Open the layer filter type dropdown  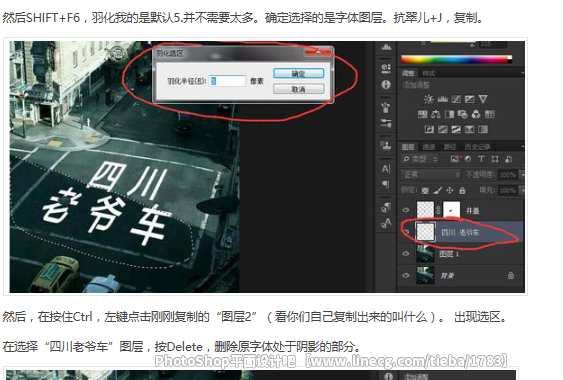point(420,159)
